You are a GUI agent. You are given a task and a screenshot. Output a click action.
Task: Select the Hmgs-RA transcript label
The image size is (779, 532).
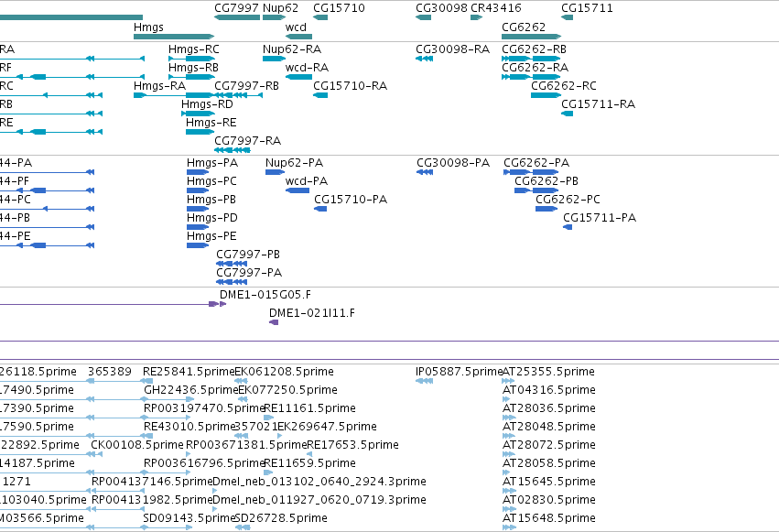[159, 86]
